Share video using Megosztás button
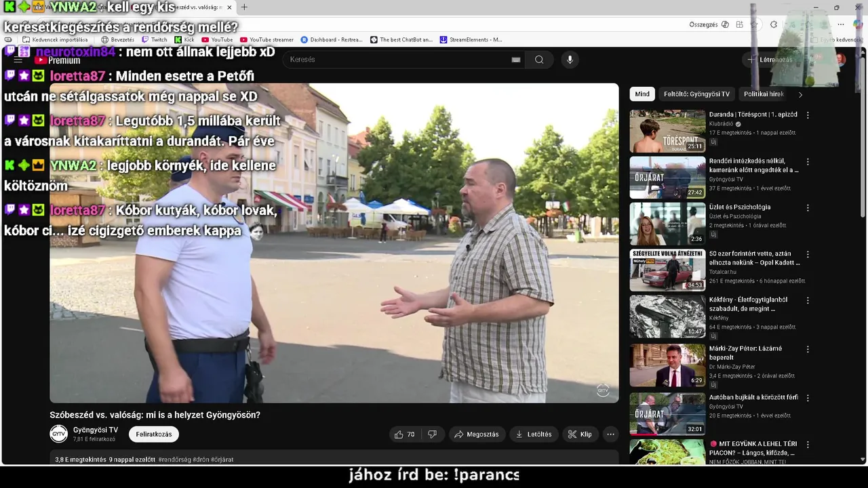 (477, 434)
